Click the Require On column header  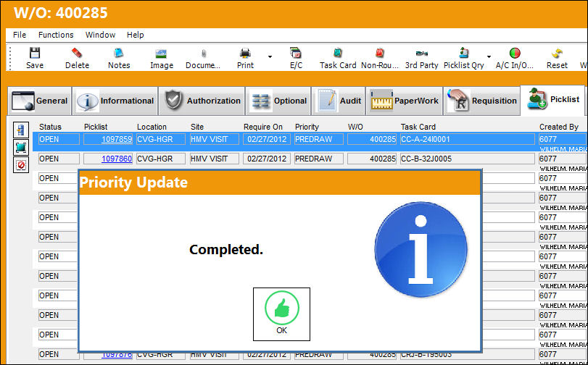[263, 127]
